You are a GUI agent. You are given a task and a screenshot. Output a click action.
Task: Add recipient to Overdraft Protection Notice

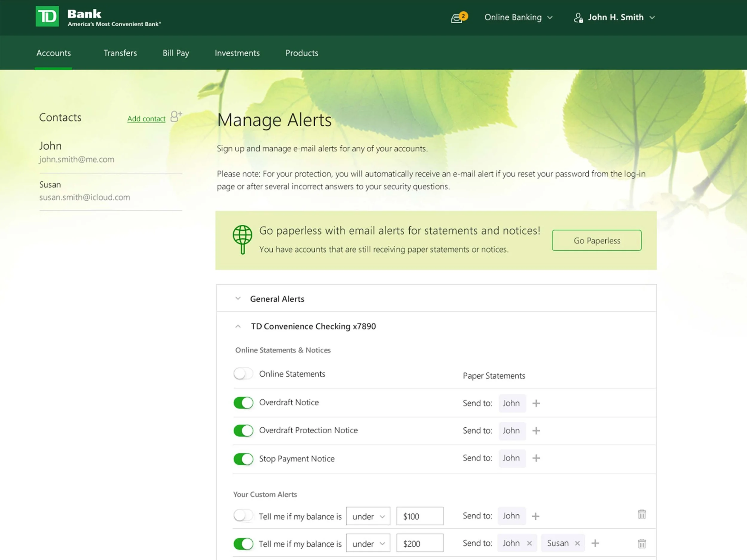[x=536, y=431]
